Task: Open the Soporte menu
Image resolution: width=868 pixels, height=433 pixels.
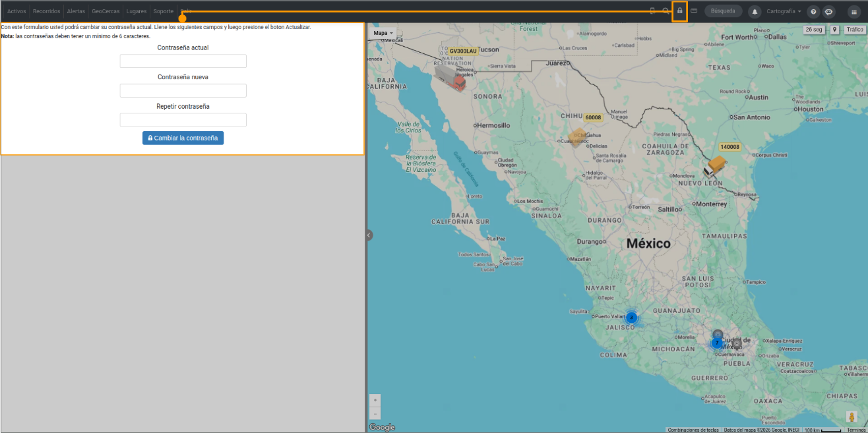Action: (x=163, y=11)
